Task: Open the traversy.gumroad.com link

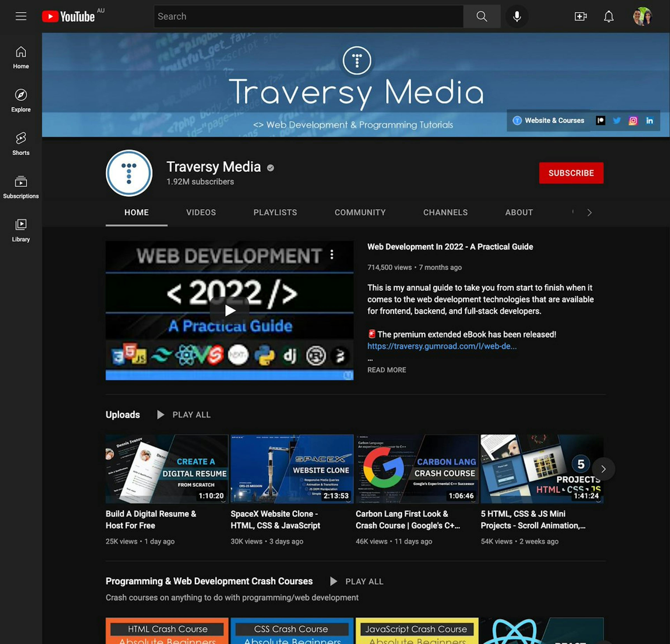Action: tap(442, 346)
